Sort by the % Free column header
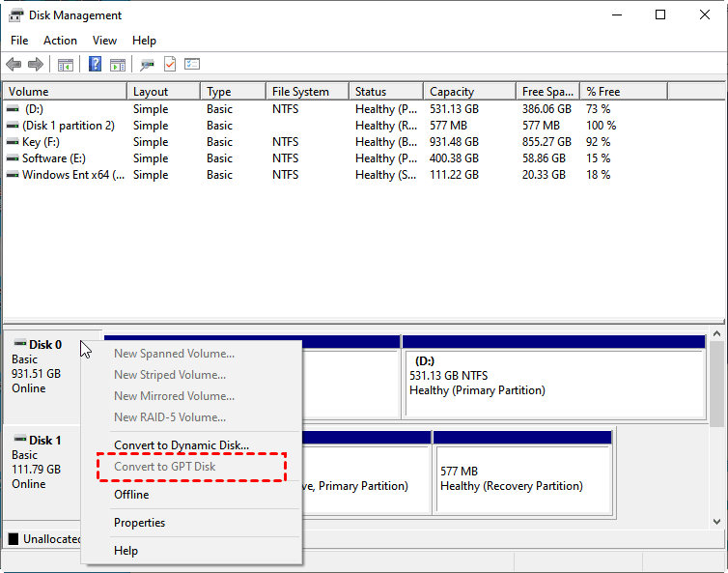 tap(624, 92)
